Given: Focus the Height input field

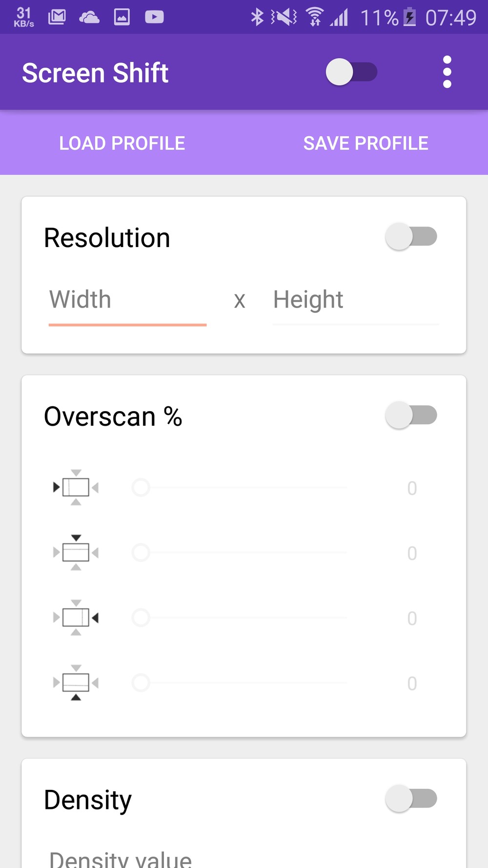Looking at the screenshot, I should 356,300.
